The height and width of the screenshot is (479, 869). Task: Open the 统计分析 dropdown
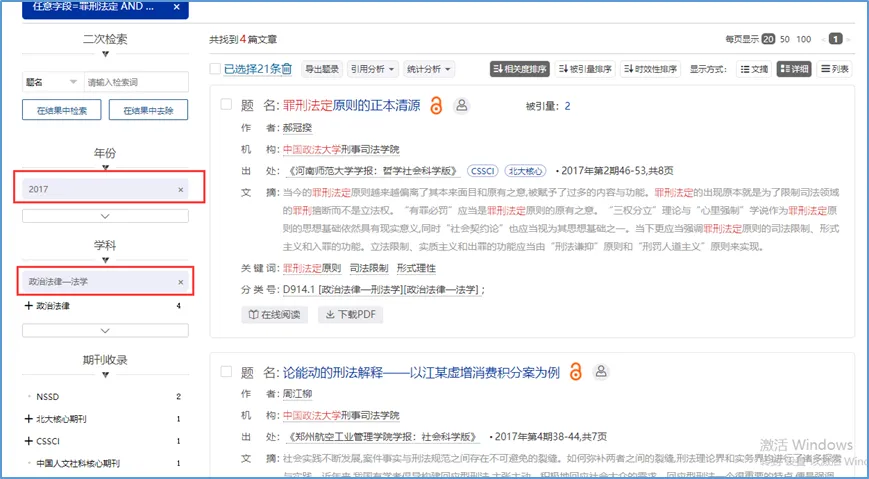[429, 69]
